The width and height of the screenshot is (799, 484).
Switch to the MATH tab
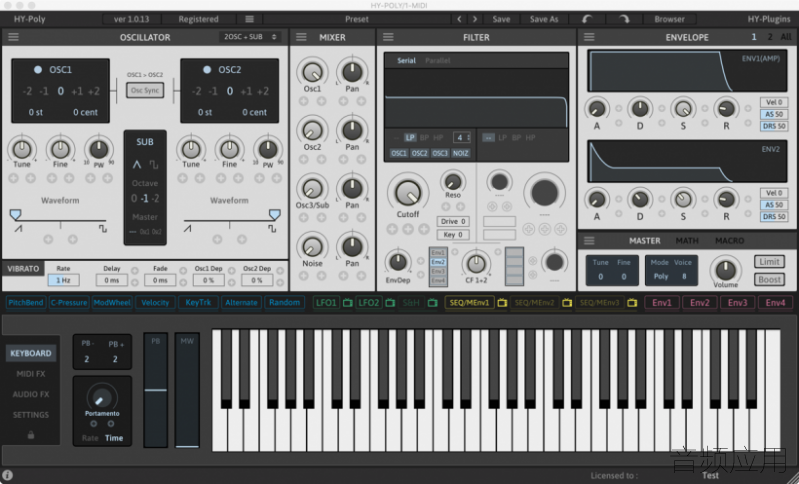[687, 240]
